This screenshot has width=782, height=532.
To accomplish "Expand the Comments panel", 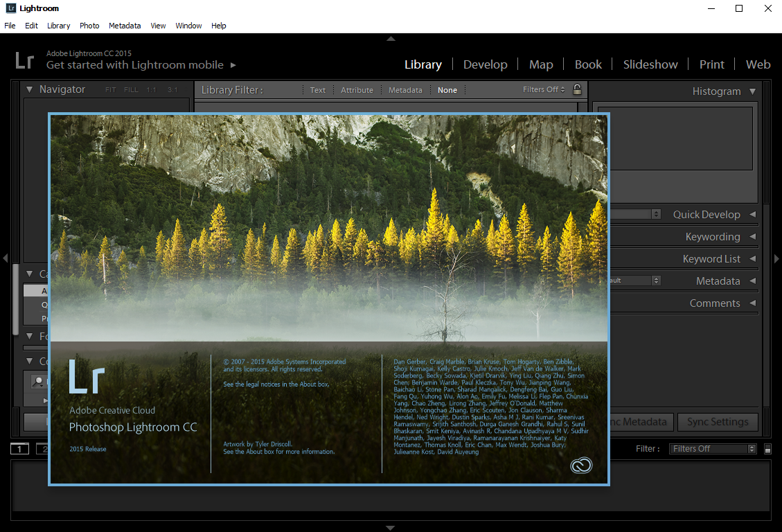I will point(753,303).
